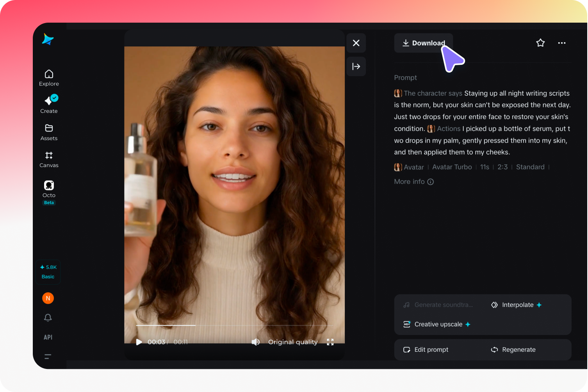
Task: Show notifications with the bell icon
Action: pos(48,318)
